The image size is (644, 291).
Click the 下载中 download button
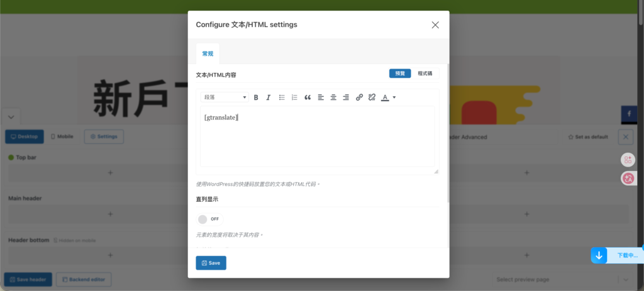click(618, 255)
